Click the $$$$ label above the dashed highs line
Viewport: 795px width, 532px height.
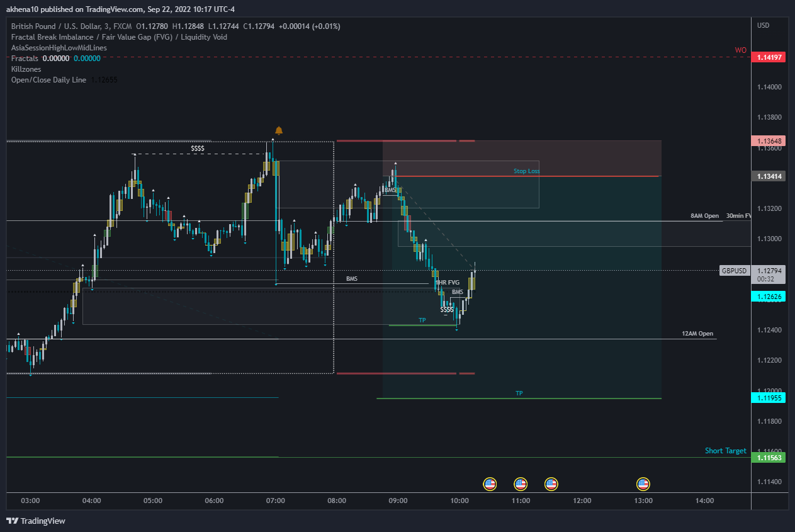coord(198,149)
